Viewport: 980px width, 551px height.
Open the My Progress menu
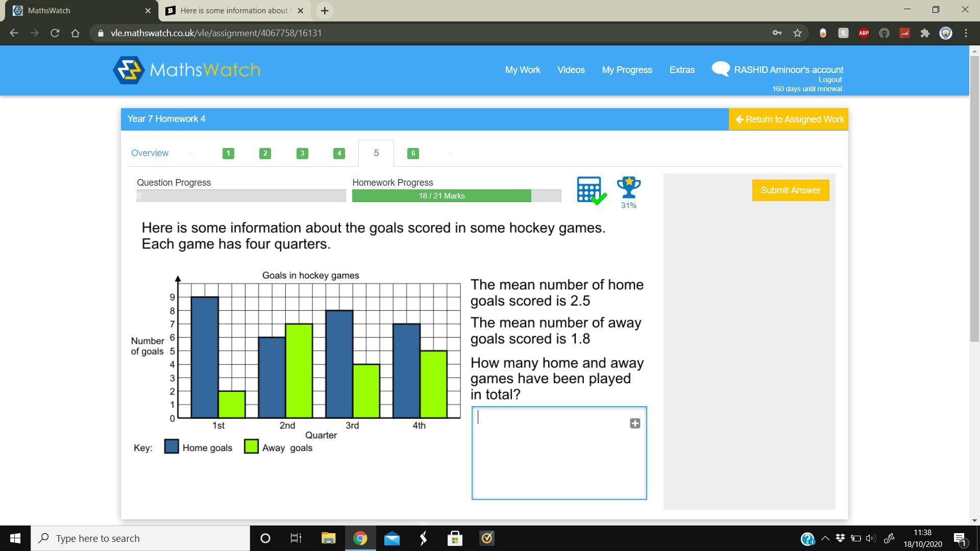(x=627, y=70)
